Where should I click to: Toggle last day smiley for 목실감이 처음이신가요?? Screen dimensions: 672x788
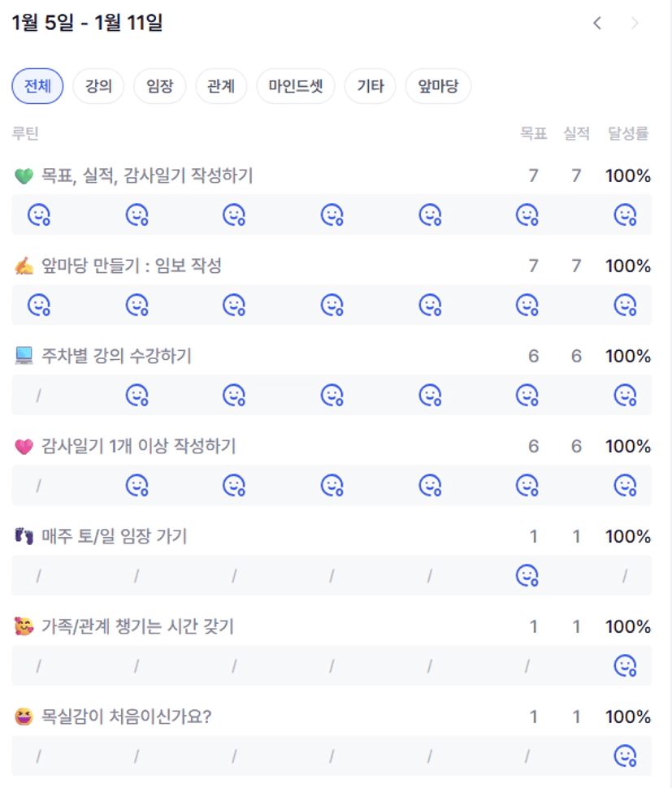625,756
